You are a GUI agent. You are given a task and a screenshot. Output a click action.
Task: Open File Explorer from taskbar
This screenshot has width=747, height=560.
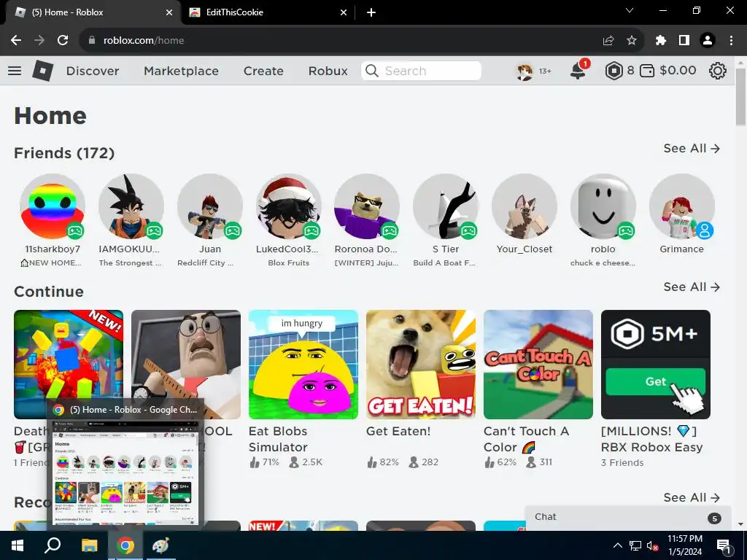click(89, 545)
